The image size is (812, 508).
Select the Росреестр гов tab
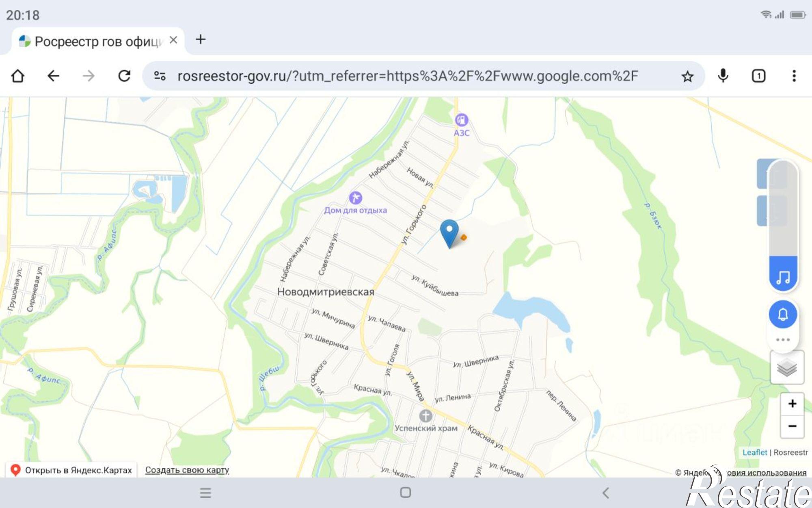[97, 41]
